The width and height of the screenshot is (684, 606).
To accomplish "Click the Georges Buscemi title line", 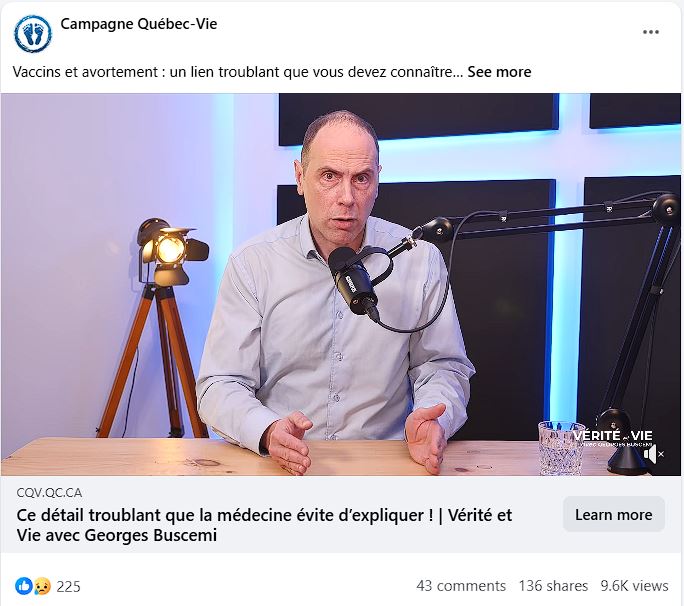I will click(117, 535).
